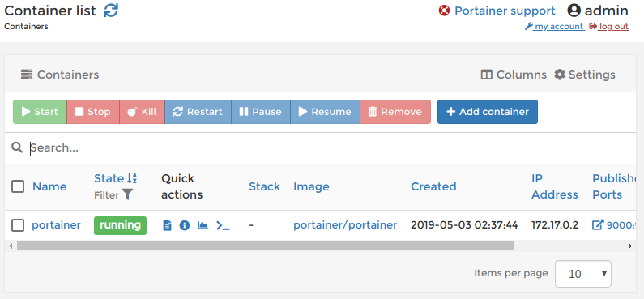Click the search magnifier icon

[17, 147]
